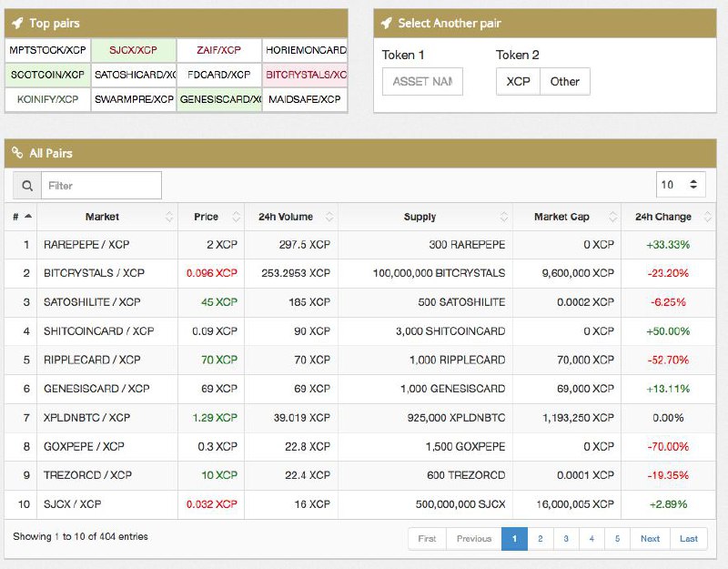Click the 0.096 XCP price value

coord(212,273)
